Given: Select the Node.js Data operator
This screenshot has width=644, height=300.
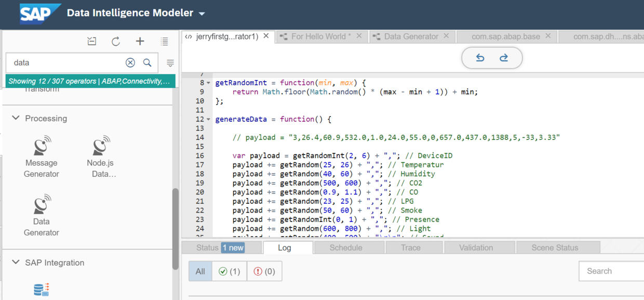Looking at the screenshot, I should pyautogui.click(x=100, y=156).
